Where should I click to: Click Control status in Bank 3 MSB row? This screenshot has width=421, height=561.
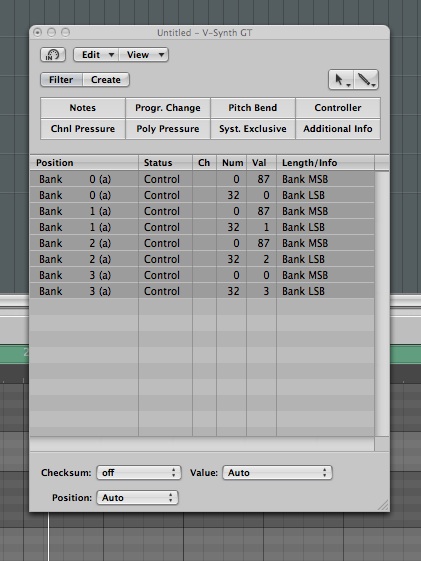coord(162,275)
